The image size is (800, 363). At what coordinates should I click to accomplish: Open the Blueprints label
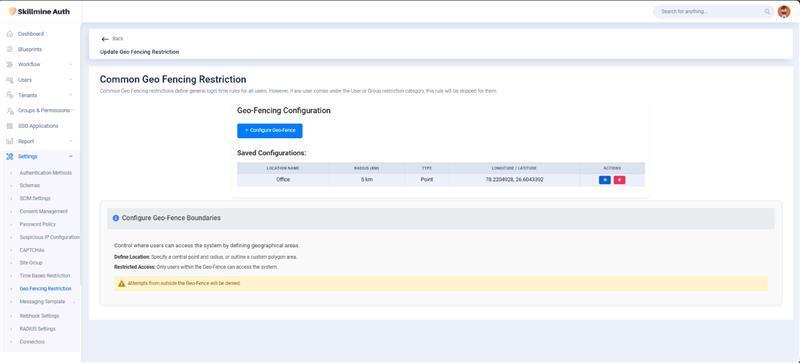point(30,50)
